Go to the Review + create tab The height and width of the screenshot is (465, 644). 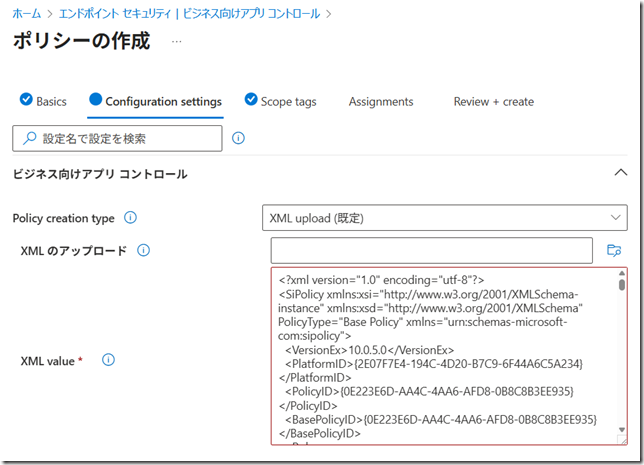(493, 101)
